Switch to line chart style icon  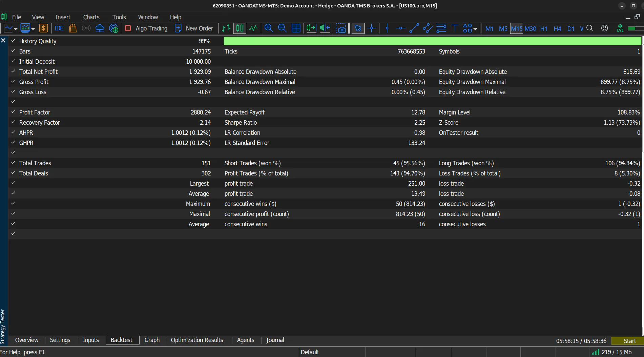253,28
